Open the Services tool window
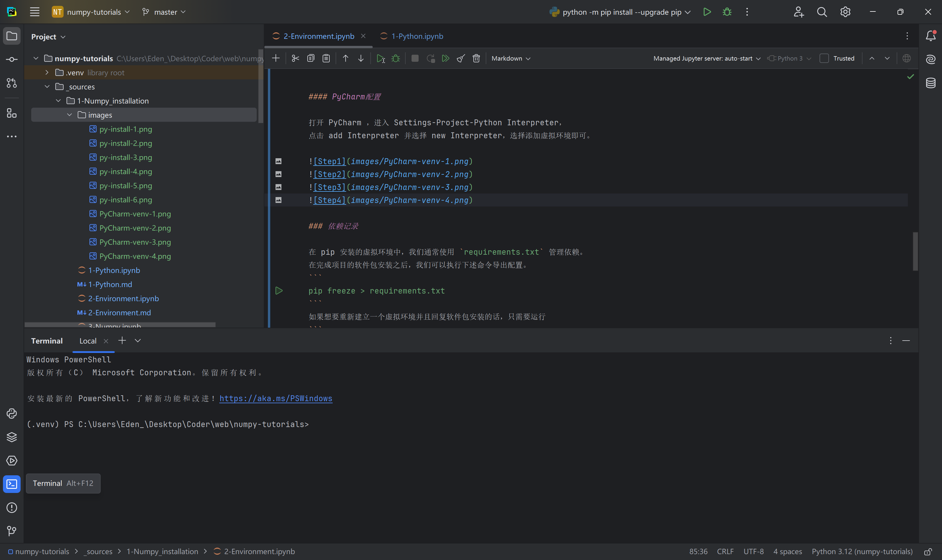 12,460
